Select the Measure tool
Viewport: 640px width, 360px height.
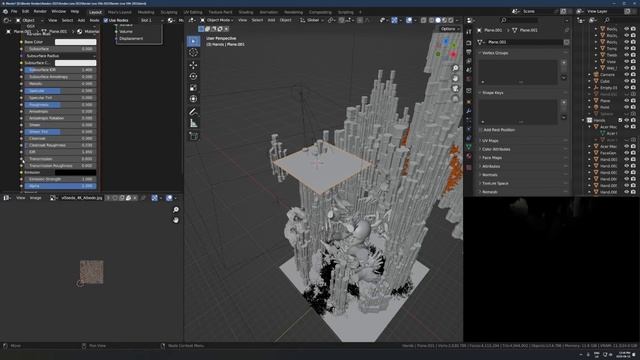pos(193,123)
